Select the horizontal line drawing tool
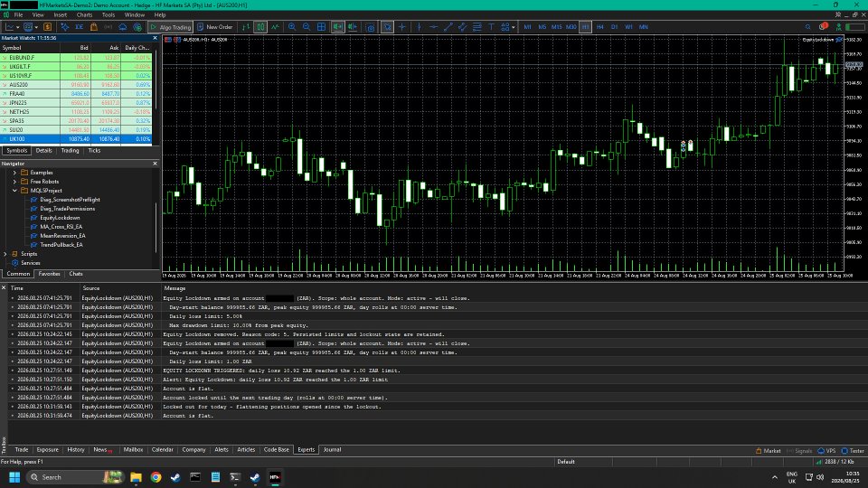The image size is (868, 488). [x=433, y=26]
